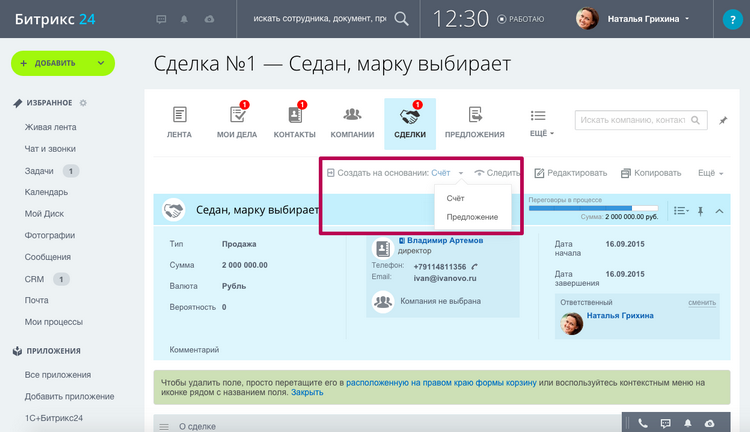The image size is (750, 432).
Task: Click the phone icon in bottom bar
Action: coord(643,423)
